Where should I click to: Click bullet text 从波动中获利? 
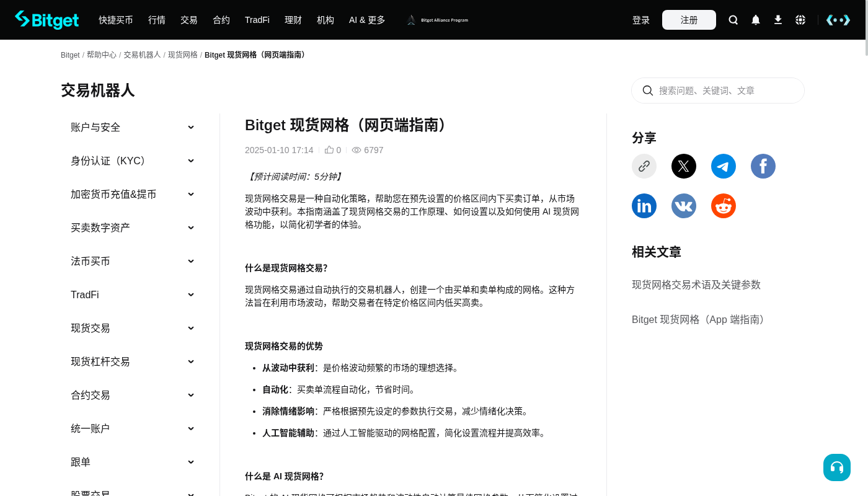[288, 368]
